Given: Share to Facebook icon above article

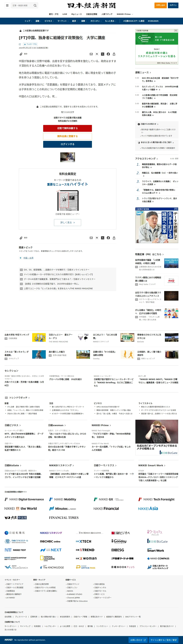Looking at the screenshot, I should tap(108, 54).
